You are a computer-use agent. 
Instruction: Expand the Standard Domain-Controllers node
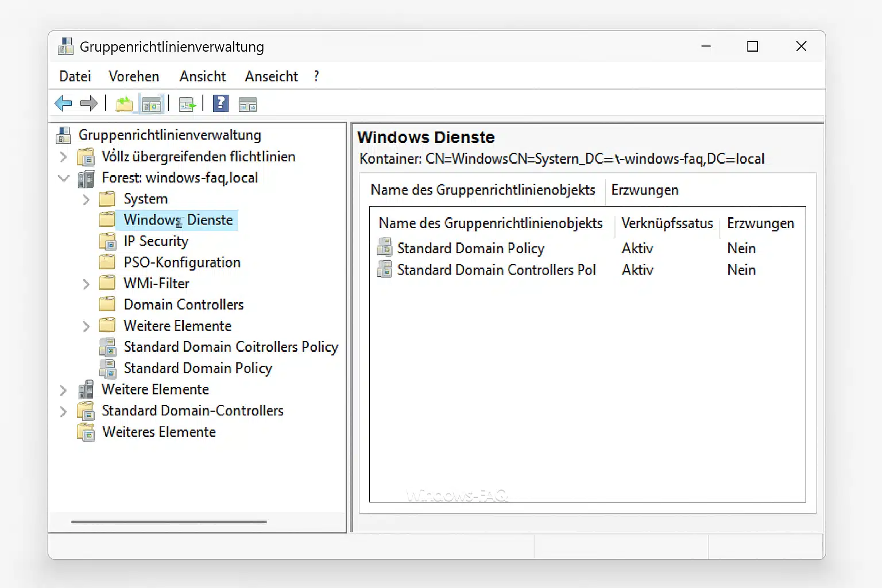[64, 411]
